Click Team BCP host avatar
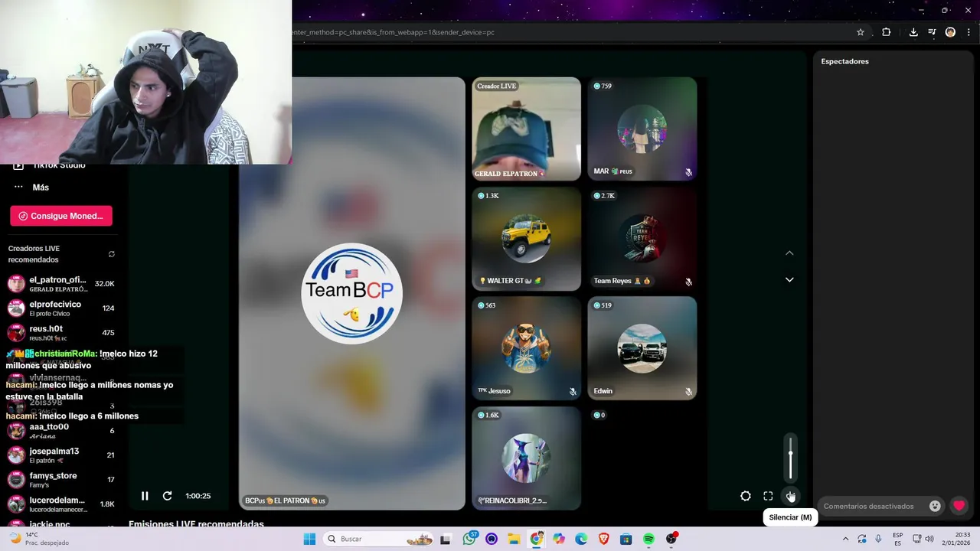This screenshot has height=551, width=980. click(x=352, y=293)
